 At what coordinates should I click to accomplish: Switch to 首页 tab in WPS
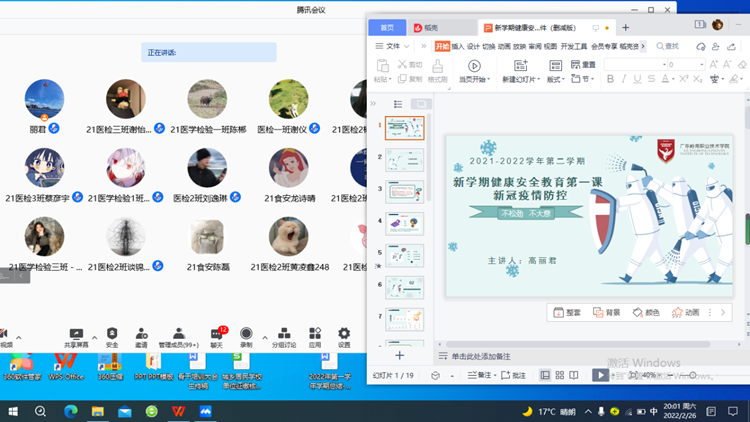387,28
